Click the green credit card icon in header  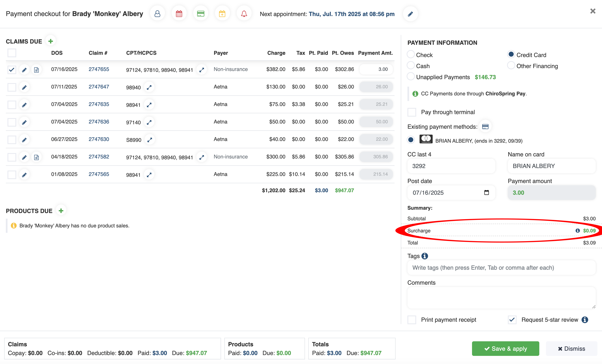click(x=201, y=14)
